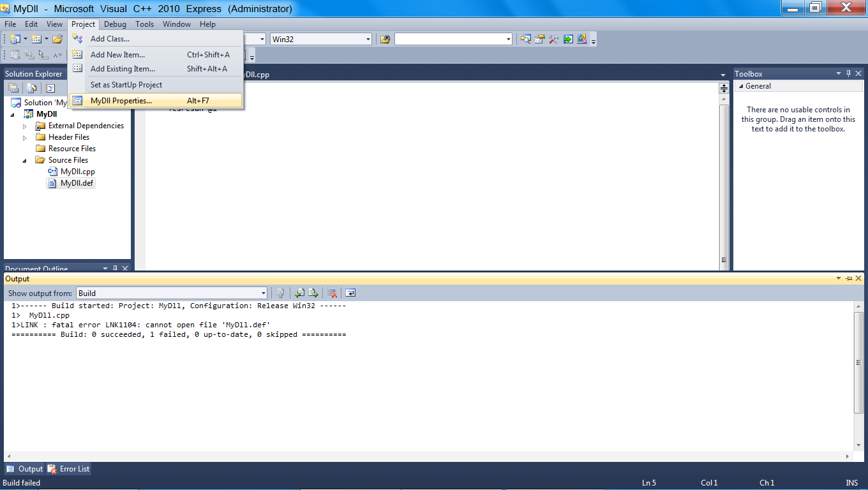Jump to the next message in the Output window

[313, 292]
